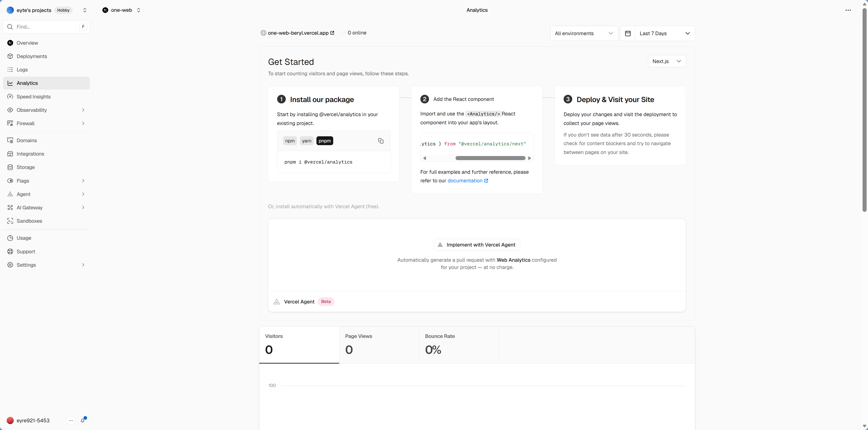Viewport: 868px width, 430px height.
Task: Switch to the Page Views tab
Action: click(379, 344)
